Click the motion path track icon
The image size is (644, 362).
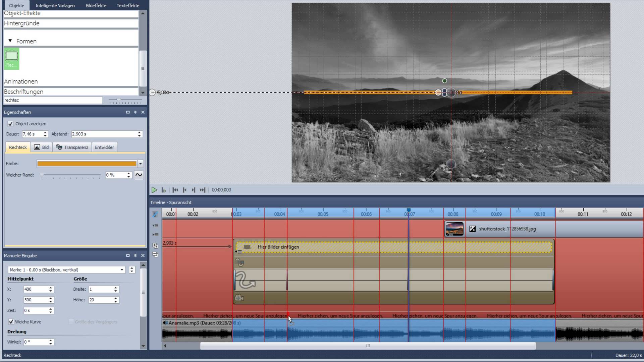[245, 280]
